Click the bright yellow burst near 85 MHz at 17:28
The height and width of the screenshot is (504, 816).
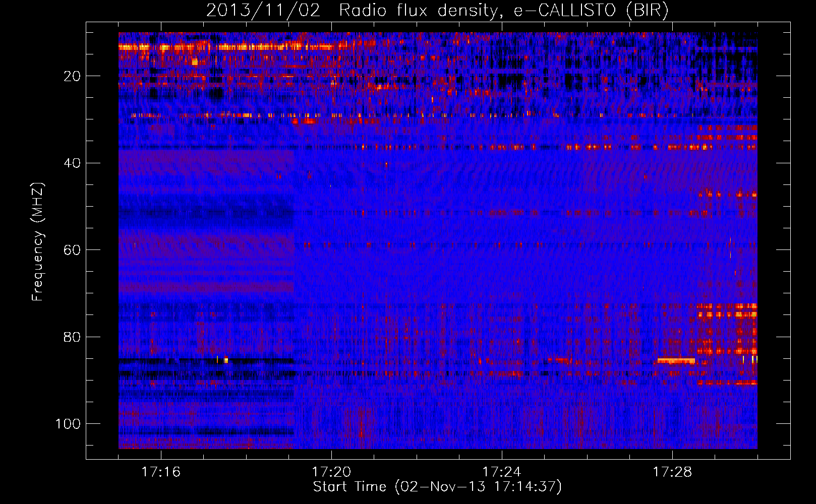676,360
